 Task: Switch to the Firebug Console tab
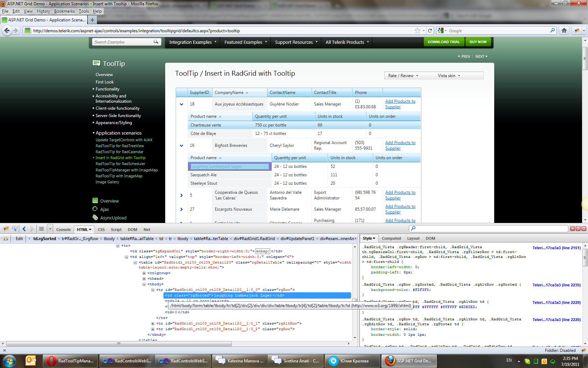(63, 230)
